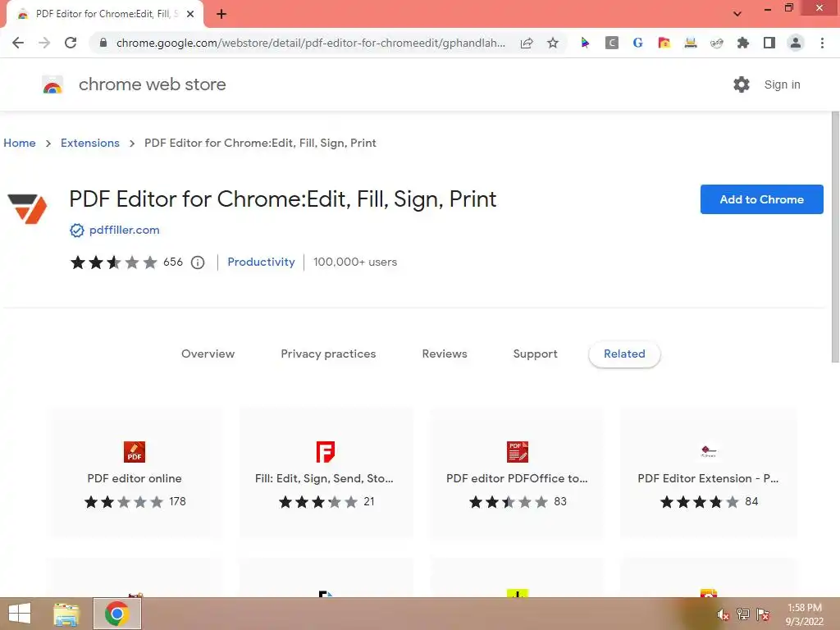Click the 'PDF Editor Extension - P...' title
Image resolution: width=840 pixels, height=630 pixels.
708,478
